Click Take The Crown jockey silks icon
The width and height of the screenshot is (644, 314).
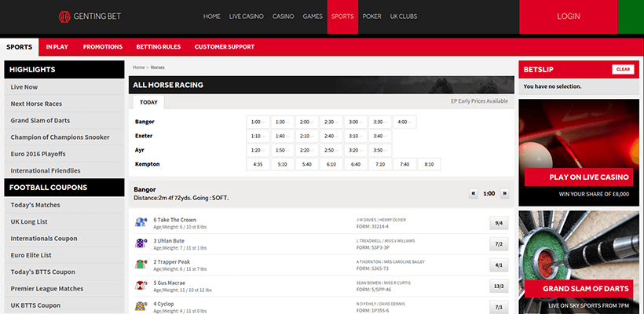point(141,222)
